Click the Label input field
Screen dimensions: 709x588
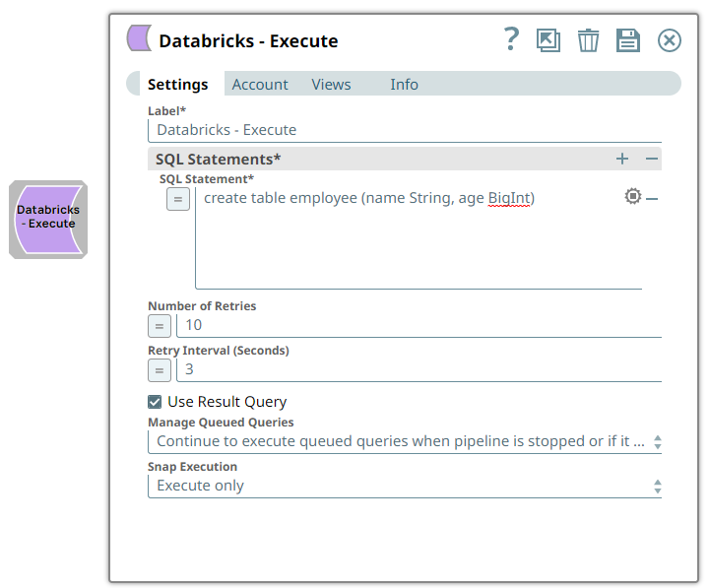coord(404,130)
